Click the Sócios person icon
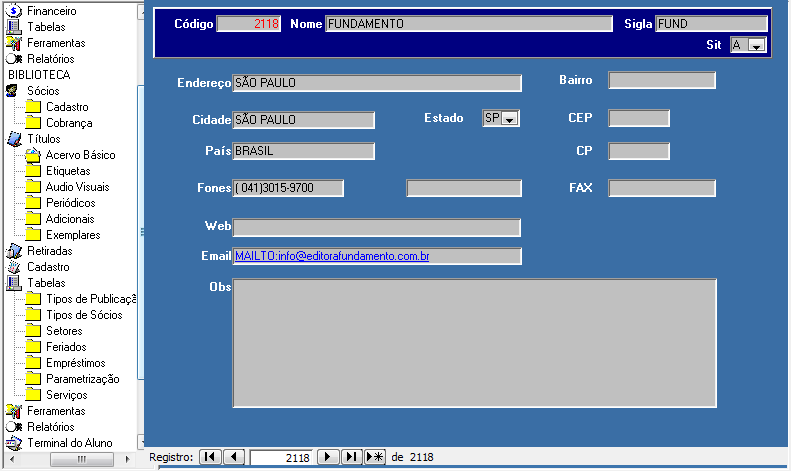This screenshot has width=791, height=471. point(12,91)
